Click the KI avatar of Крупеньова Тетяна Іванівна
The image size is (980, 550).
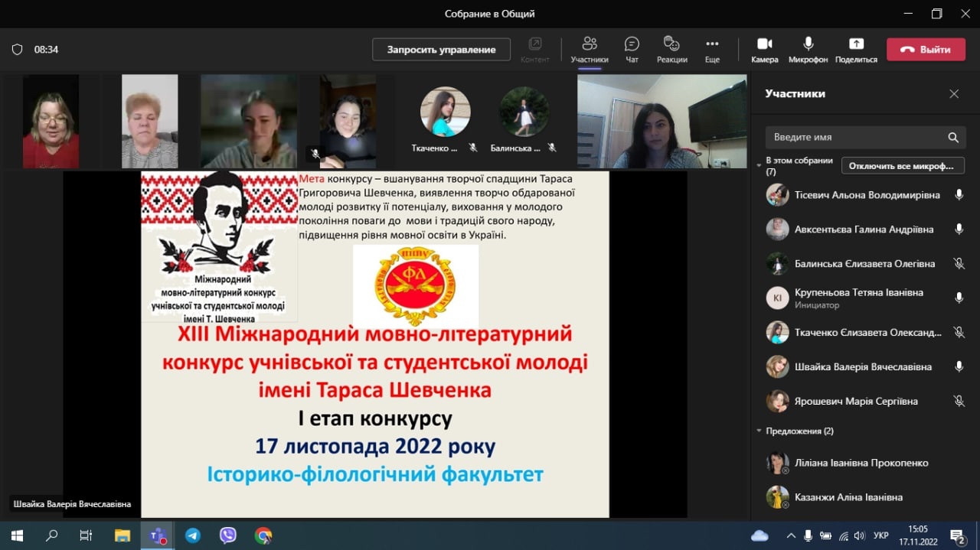pyautogui.click(x=777, y=298)
